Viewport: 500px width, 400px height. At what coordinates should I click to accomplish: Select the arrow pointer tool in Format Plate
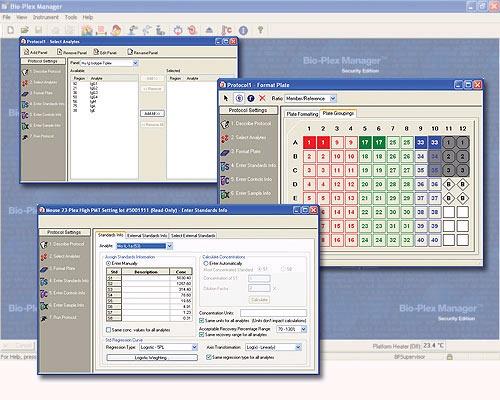point(226,98)
